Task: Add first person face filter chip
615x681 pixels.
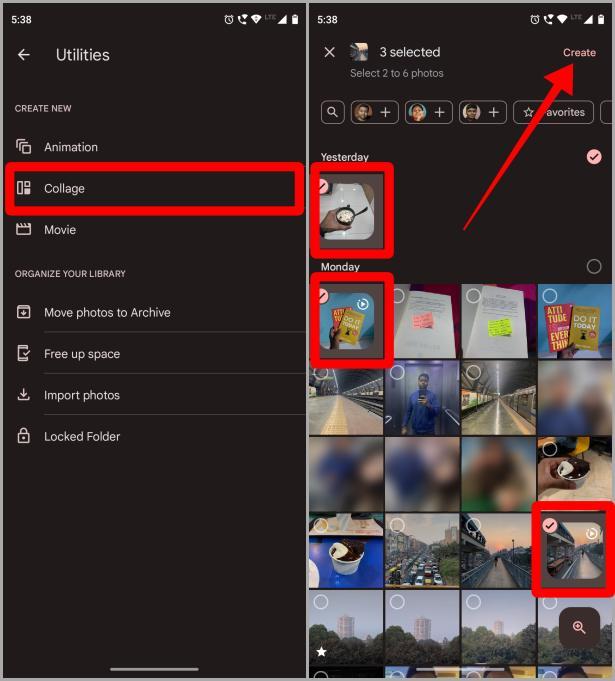Action: pyautogui.click(x=374, y=112)
